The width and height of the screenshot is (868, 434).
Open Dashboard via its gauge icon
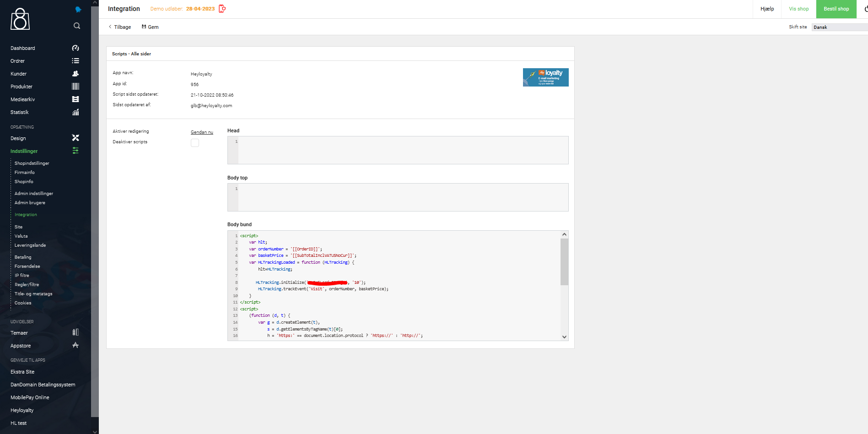point(75,48)
